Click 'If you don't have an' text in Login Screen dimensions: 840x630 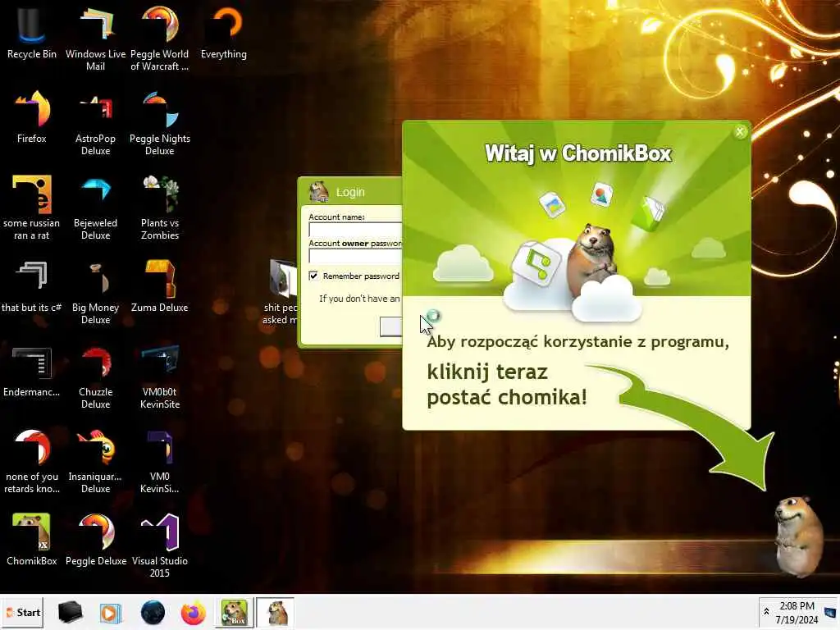coord(359,299)
